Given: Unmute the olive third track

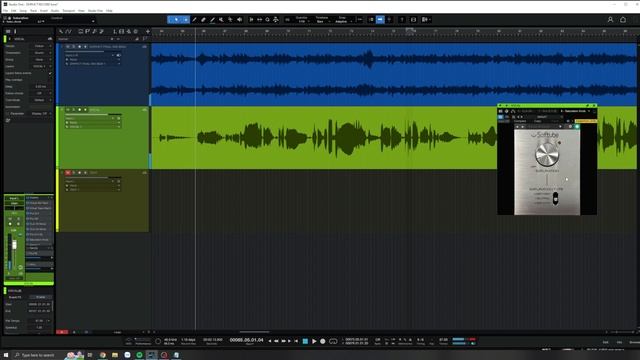Looking at the screenshot, I should (x=68, y=173).
